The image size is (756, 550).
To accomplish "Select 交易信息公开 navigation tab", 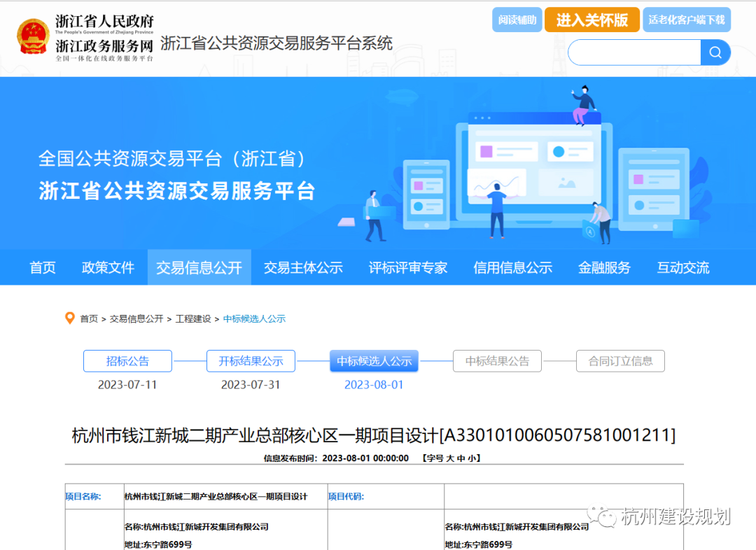I will tap(199, 267).
